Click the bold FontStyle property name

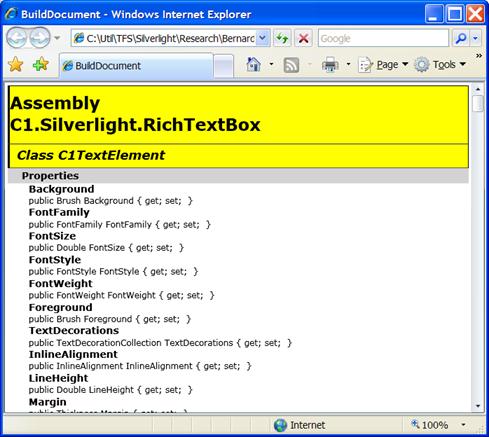tap(55, 260)
